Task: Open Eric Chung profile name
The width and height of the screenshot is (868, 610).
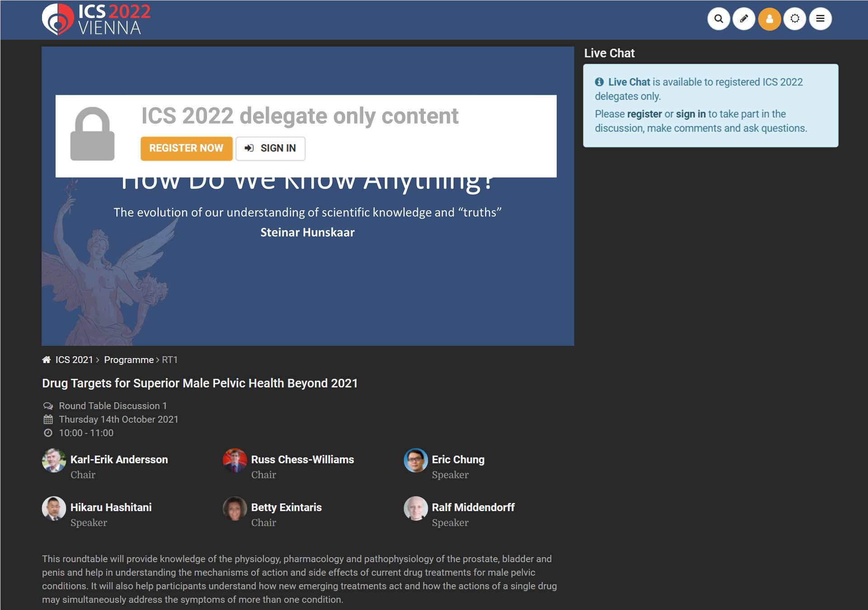Action: (458, 460)
